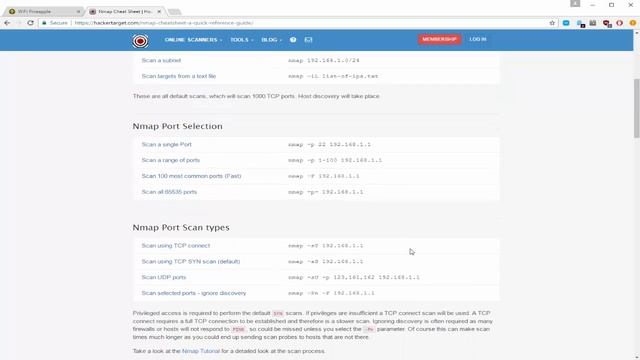The image size is (640, 360).
Task: Click the Chrome user profile icon
Action: click(575, 3)
